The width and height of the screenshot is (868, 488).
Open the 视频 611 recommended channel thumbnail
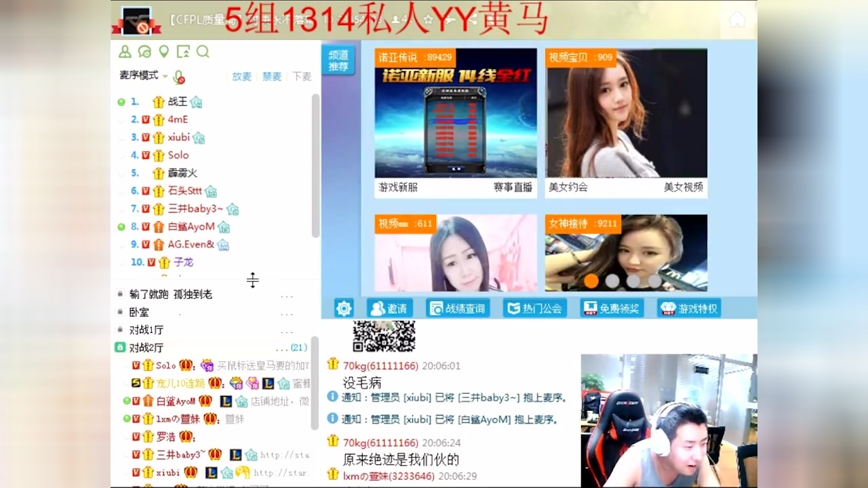(x=456, y=253)
